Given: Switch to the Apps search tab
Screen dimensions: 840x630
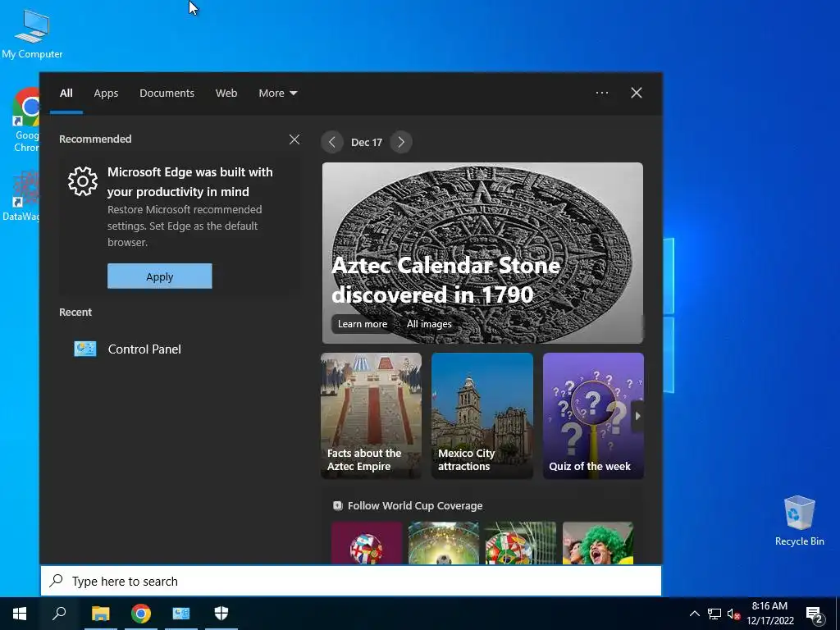Looking at the screenshot, I should tap(106, 93).
